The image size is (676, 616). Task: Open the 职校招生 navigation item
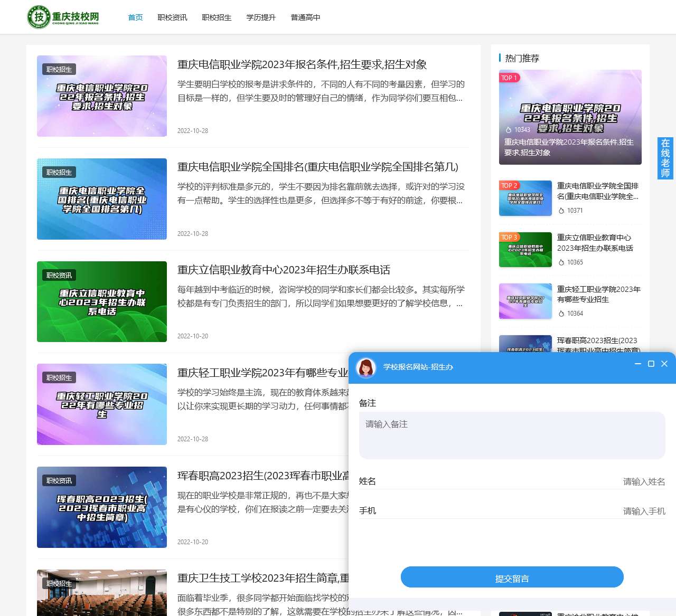tap(217, 17)
